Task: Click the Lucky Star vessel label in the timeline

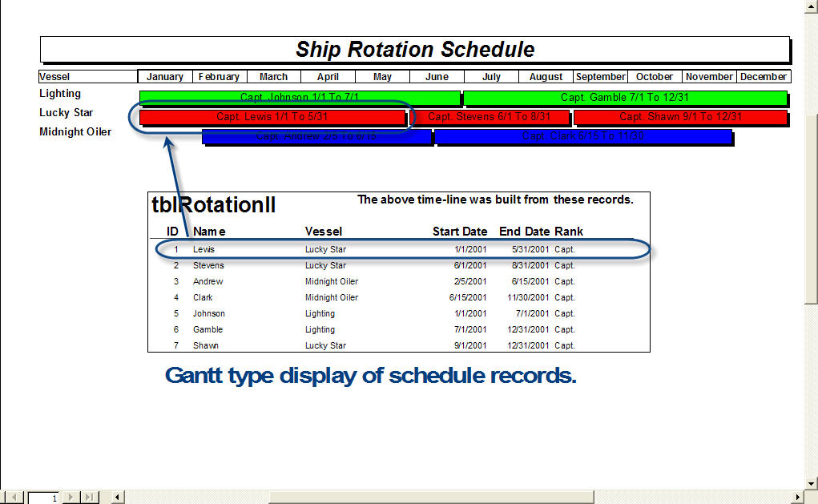Action: point(66,113)
